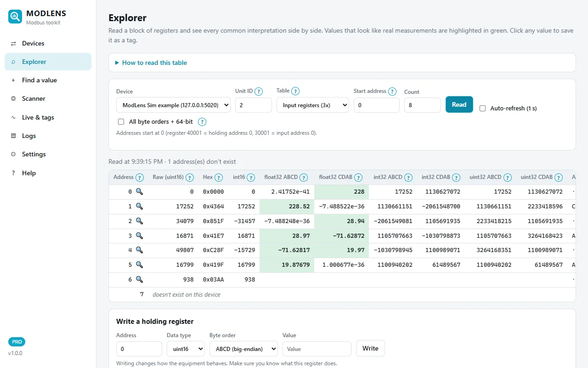Open the Device dropdown
Image resolution: width=588 pixels, height=368 pixels.
pyautogui.click(x=173, y=105)
